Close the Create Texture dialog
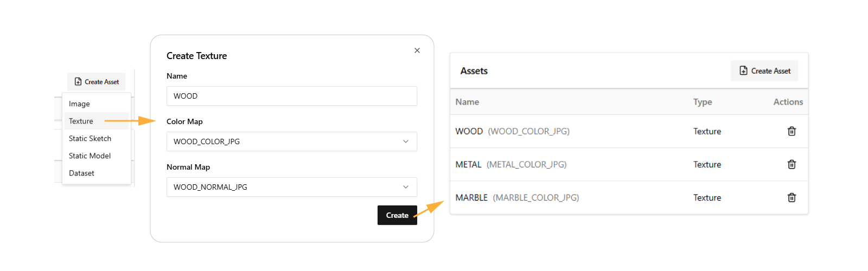The height and width of the screenshot is (271, 868). (417, 50)
